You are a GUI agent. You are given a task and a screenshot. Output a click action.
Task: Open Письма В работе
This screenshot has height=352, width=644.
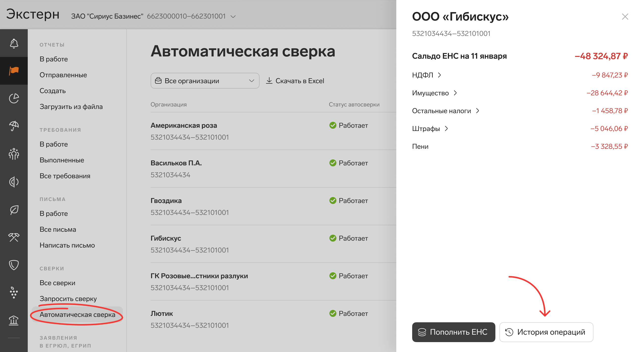[54, 213]
